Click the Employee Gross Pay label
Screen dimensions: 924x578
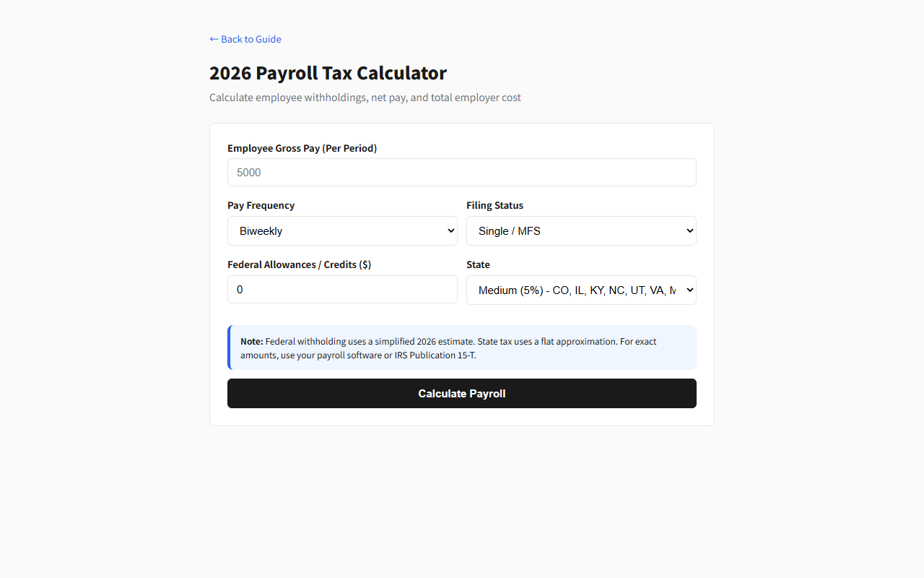(x=302, y=148)
